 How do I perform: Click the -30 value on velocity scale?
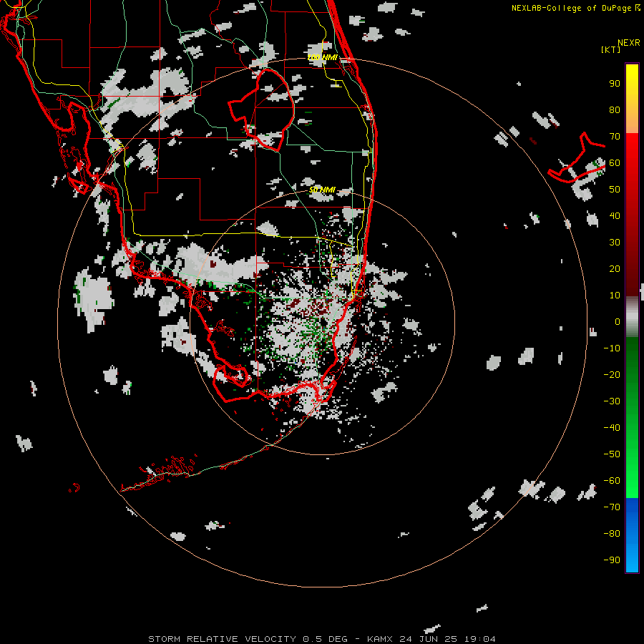click(612, 401)
